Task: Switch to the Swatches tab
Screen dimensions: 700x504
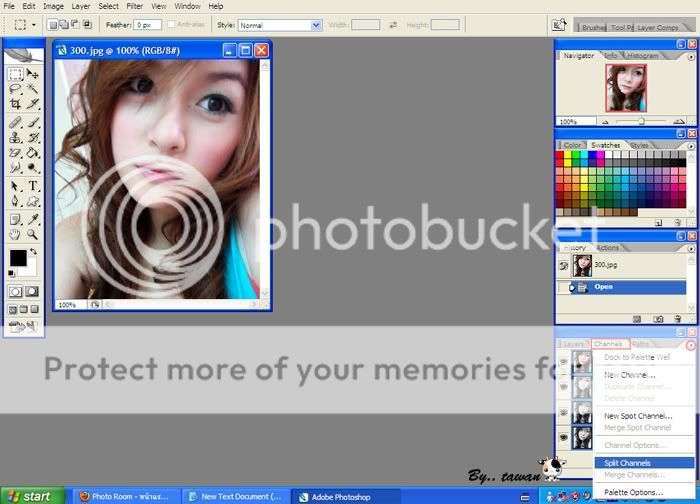Action: 605,145
